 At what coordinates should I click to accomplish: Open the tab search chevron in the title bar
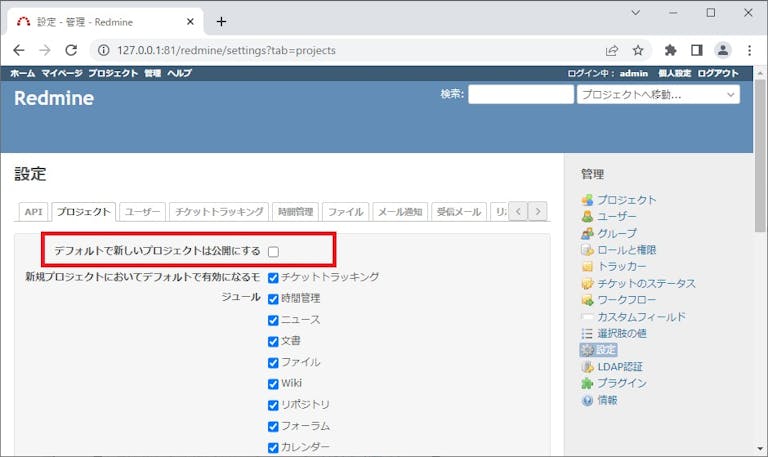tap(636, 13)
